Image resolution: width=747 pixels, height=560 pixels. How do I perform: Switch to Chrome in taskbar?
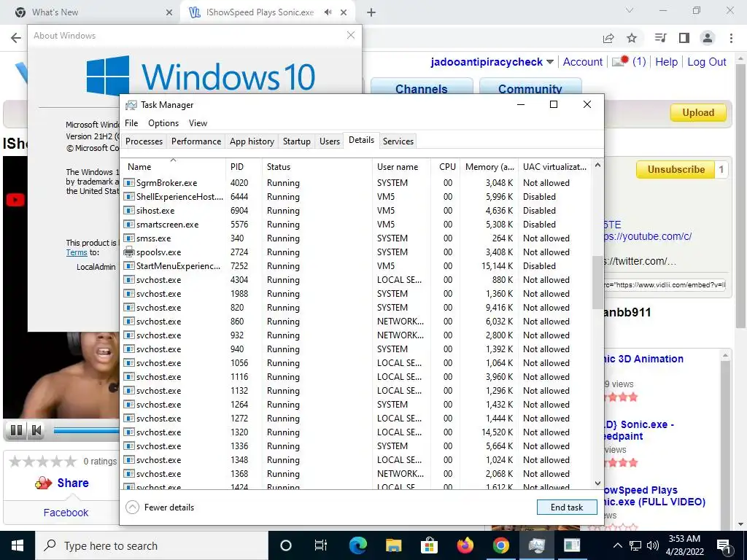point(500,545)
